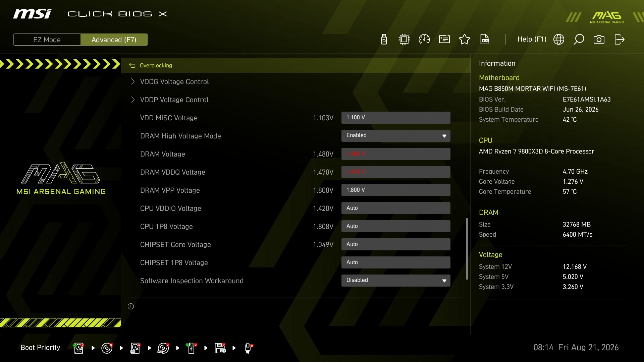Click the info circle icon in the description area
Screen dimensions: 644x362
pyautogui.click(x=131, y=306)
